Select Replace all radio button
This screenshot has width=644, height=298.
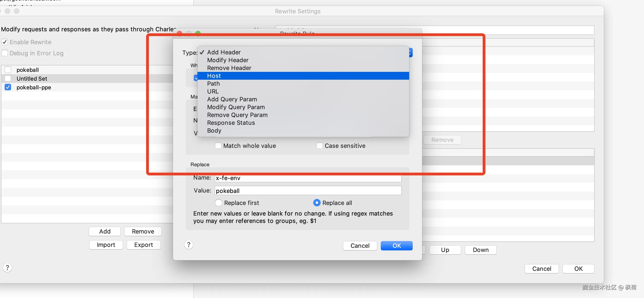316,203
